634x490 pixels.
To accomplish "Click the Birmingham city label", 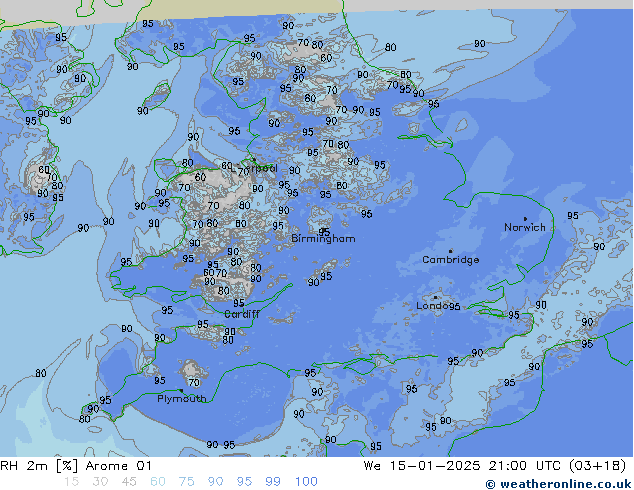I will click(323, 239).
